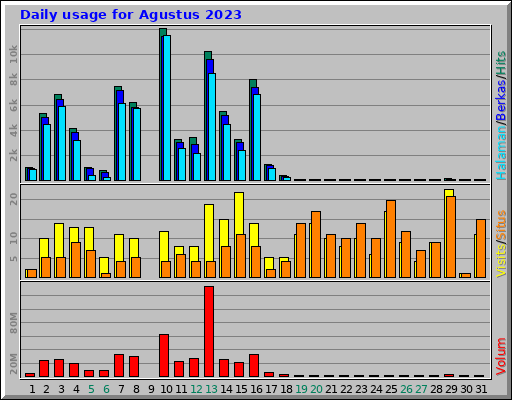Click the '4k' axis label
Screen dimensions: 512x400
tap(13, 130)
